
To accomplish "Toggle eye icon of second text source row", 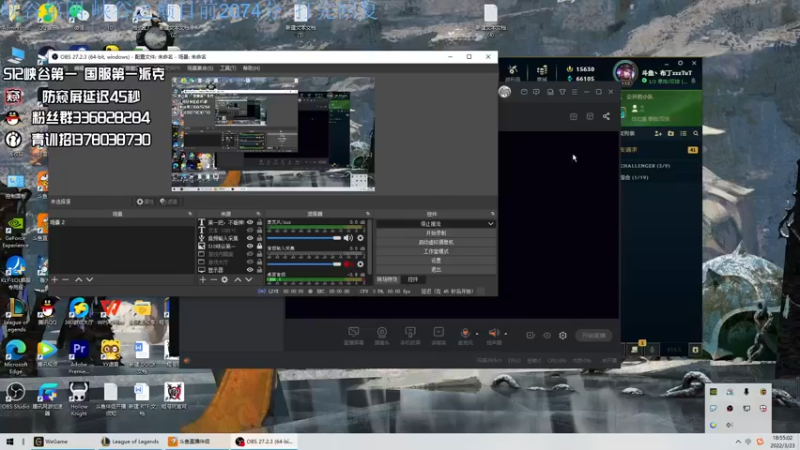I will pyautogui.click(x=250, y=230).
